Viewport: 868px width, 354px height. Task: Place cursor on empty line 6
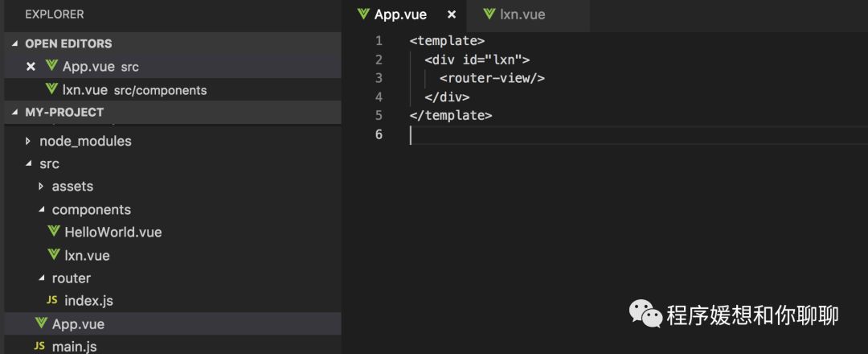coord(563,134)
